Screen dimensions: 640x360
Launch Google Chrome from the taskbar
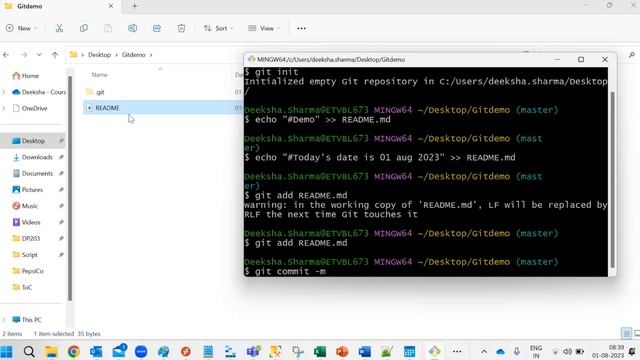pos(74,351)
